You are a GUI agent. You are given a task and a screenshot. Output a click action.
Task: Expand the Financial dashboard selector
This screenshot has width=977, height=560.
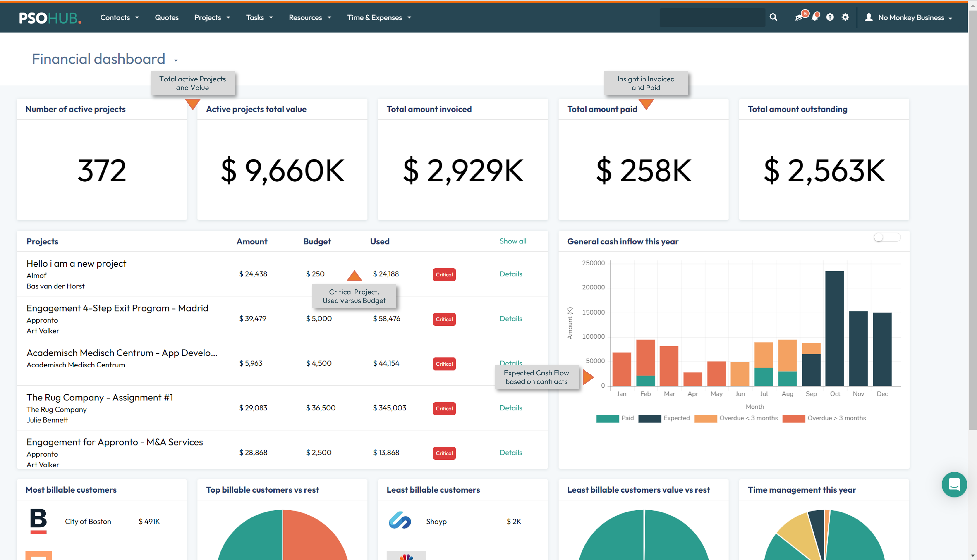(x=176, y=60)
